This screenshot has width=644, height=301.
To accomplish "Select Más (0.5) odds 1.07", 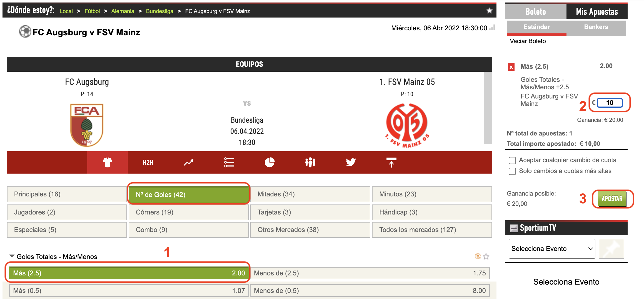I will pyautogui.click(x=129, y=291).
